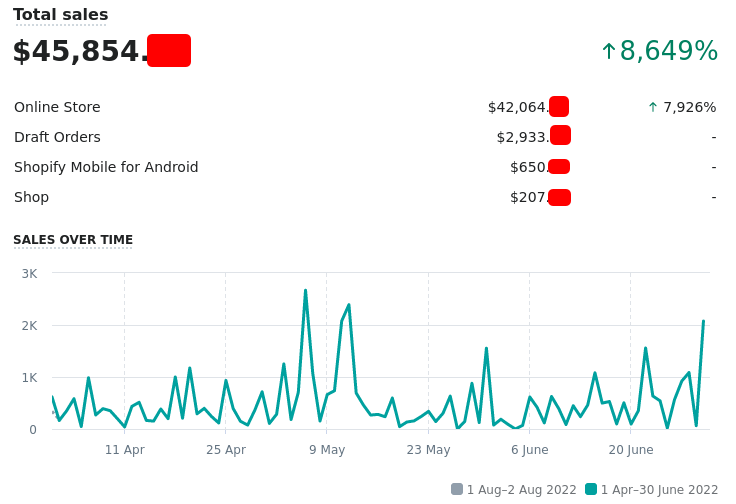This screenshot has width=736, height=504.
Task: Click the gray legend swatch for 1 Aug–2 Aug 2022
Action: point(457,489)
